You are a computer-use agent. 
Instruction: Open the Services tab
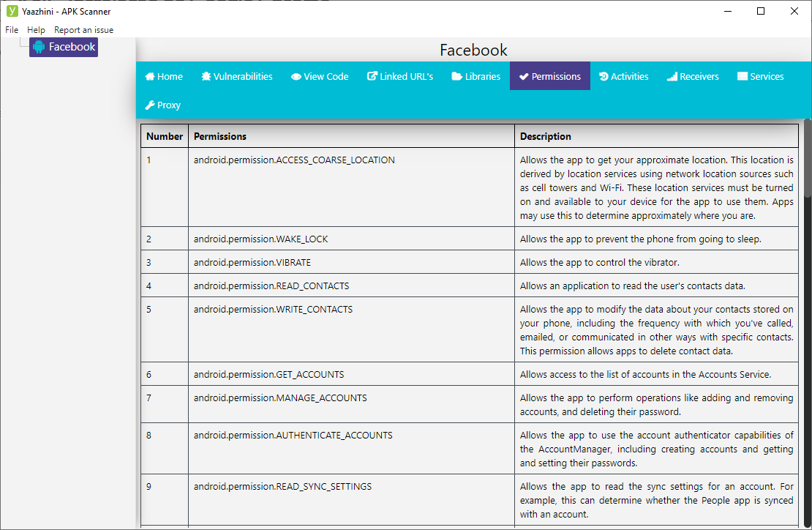click(x=761, y=76)
